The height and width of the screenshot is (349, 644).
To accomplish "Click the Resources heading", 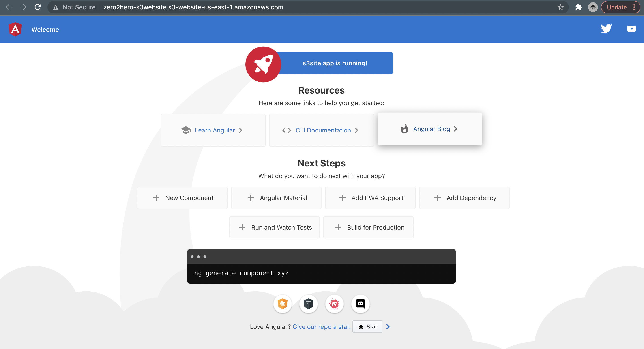I will (322, 90).
